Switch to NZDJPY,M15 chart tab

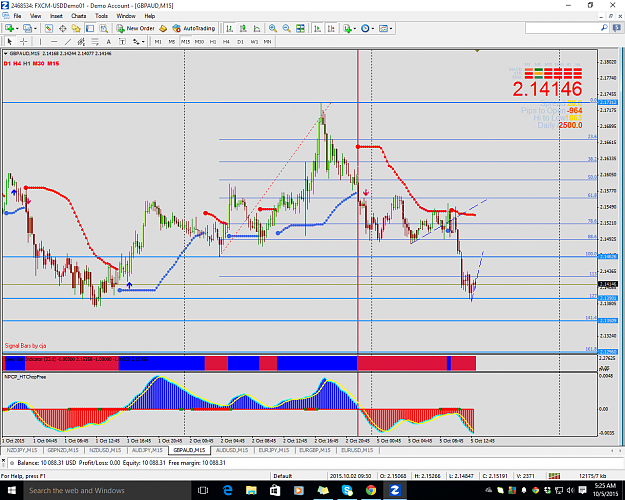click(x=22, y=450)
